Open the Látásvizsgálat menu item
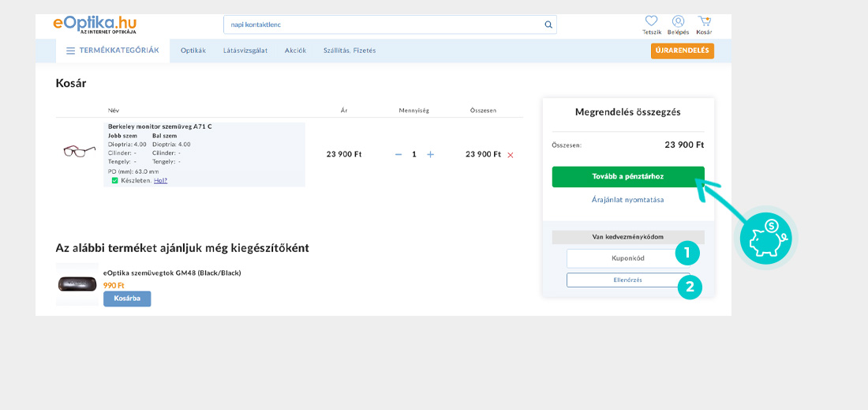This screenshot has width=868, height=410. tap(245, 51)
